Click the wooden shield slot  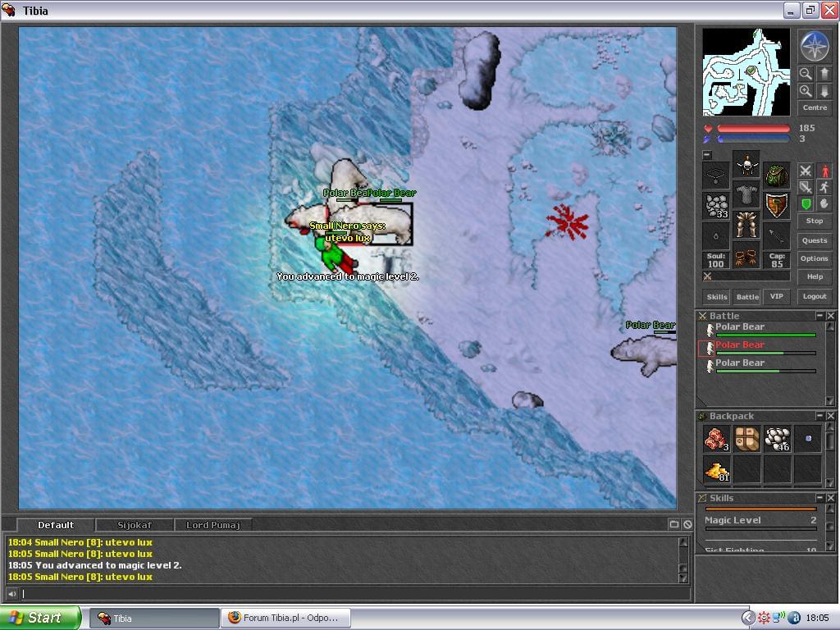tap(777, 206)
